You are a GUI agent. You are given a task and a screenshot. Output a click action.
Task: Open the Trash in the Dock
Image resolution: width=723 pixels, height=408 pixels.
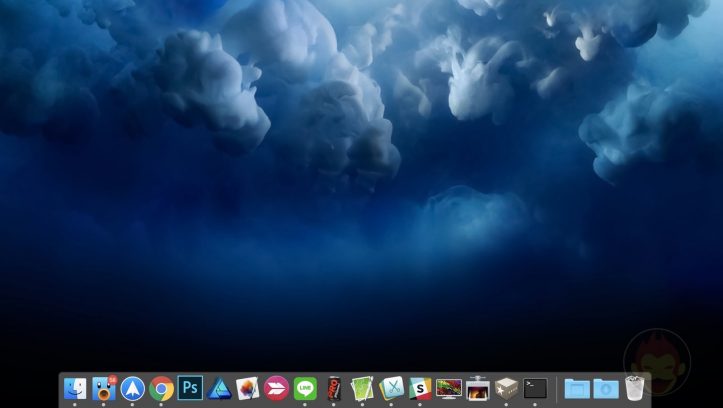pos(634,388)
